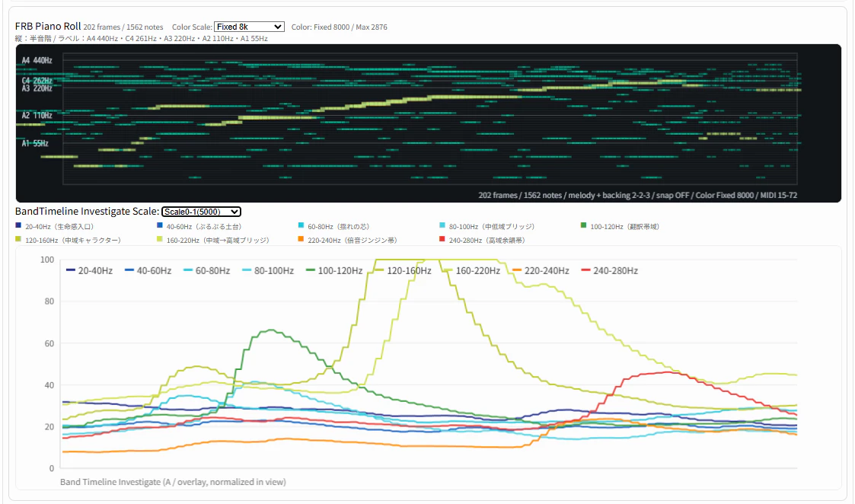Click the 160-220Hz（中域→高域ブリッジ）legend label

tap(218, 240)
